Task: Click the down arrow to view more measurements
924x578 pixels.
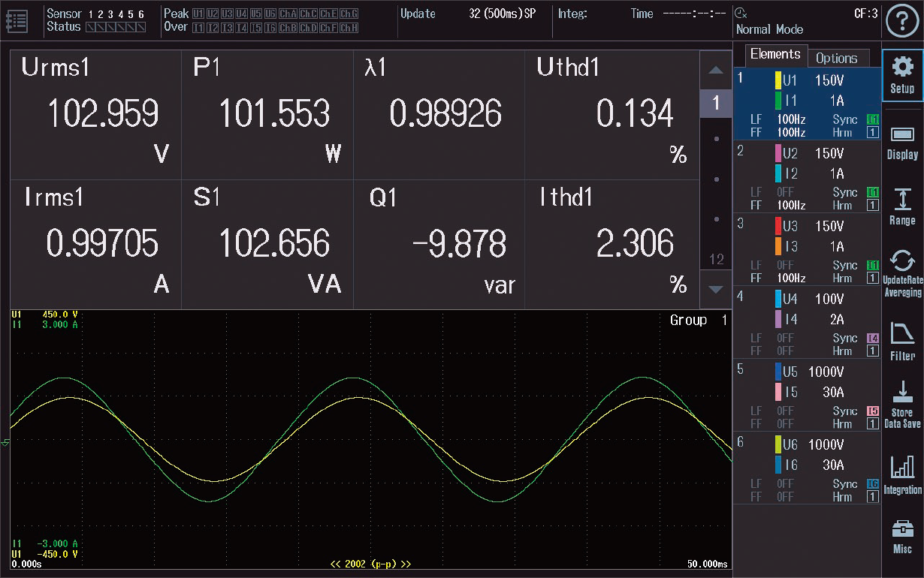Action: point(715,289)
